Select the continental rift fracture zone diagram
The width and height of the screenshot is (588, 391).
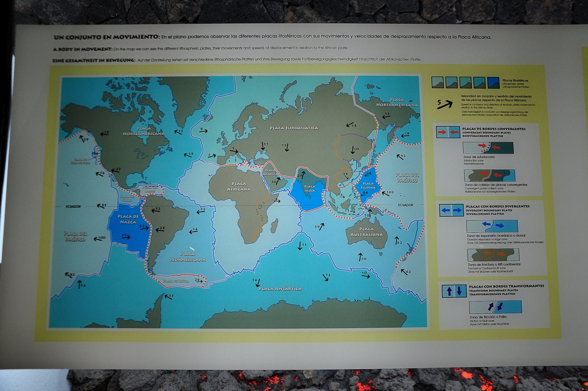click(491, 255)
